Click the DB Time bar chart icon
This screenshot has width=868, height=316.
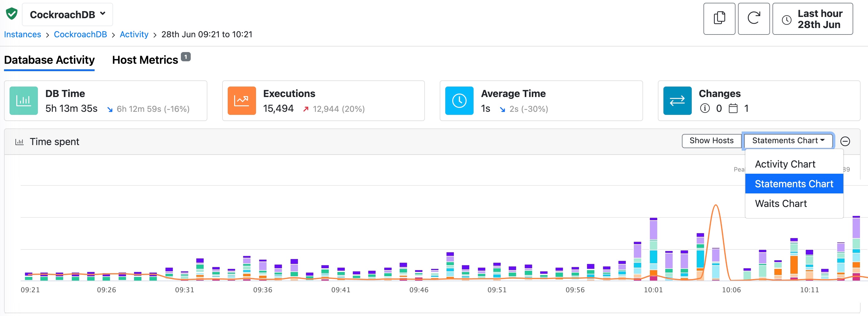[x=24, y=101]
